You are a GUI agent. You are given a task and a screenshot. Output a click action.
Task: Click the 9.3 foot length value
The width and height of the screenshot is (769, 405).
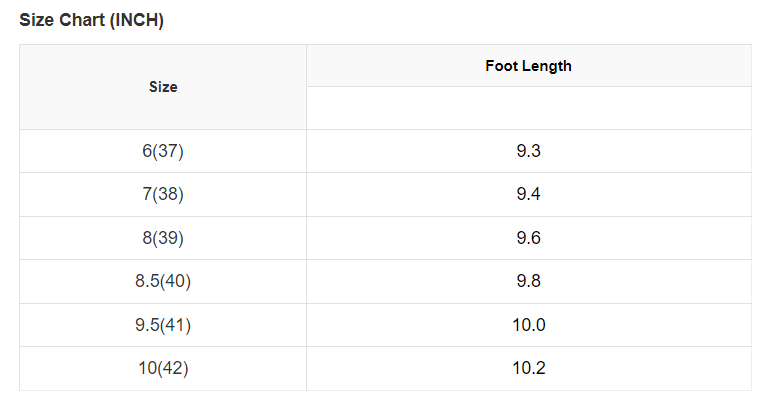(x=528, y=151)
